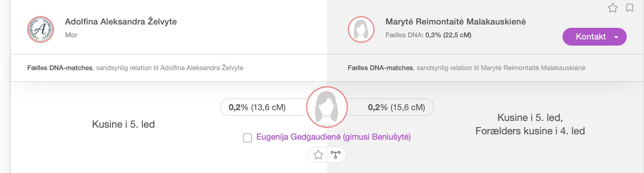Open Marytė Reimontaitė Malakauskienė name
Image resolution: width=644 pixels, height=173 pixels.
[456, 21]
